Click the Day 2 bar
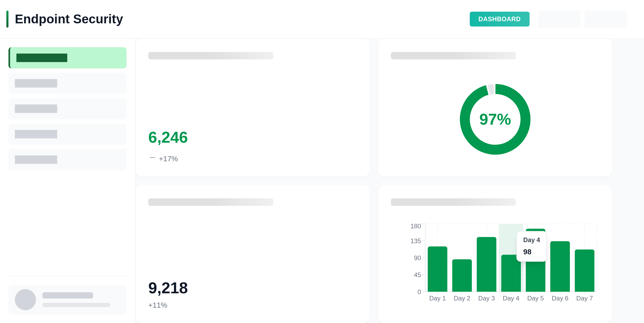Screen dimensions: 644x323 [462, 276]
